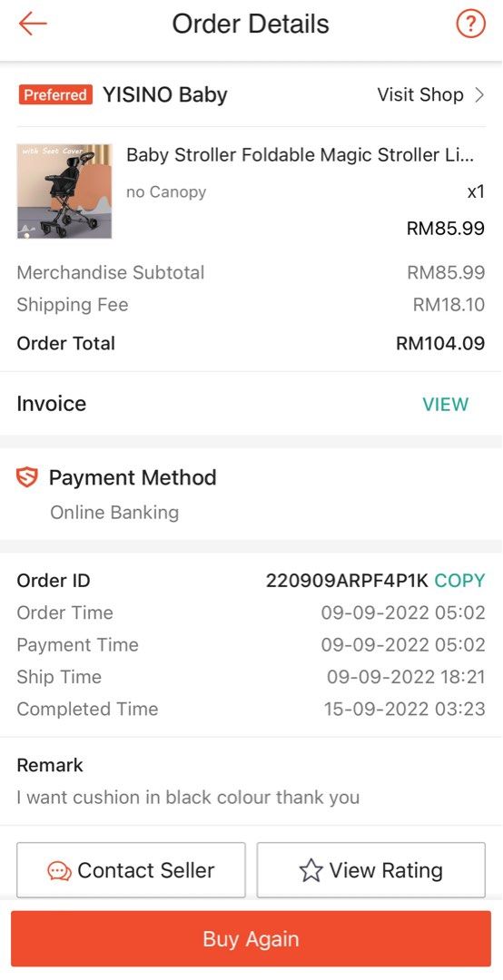503x980 pixels.
Task: Copy the Order ID
Action: [x=459, y=581]
